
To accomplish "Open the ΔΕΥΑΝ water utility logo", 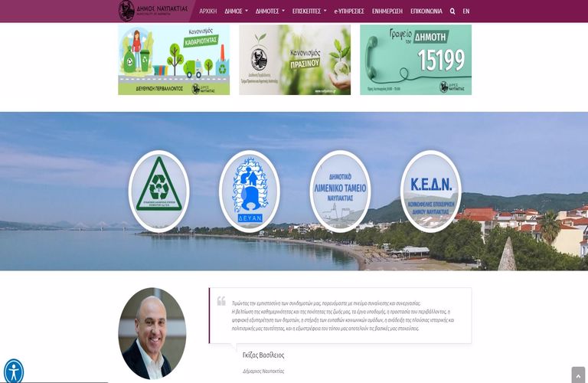I will point(250,191).
